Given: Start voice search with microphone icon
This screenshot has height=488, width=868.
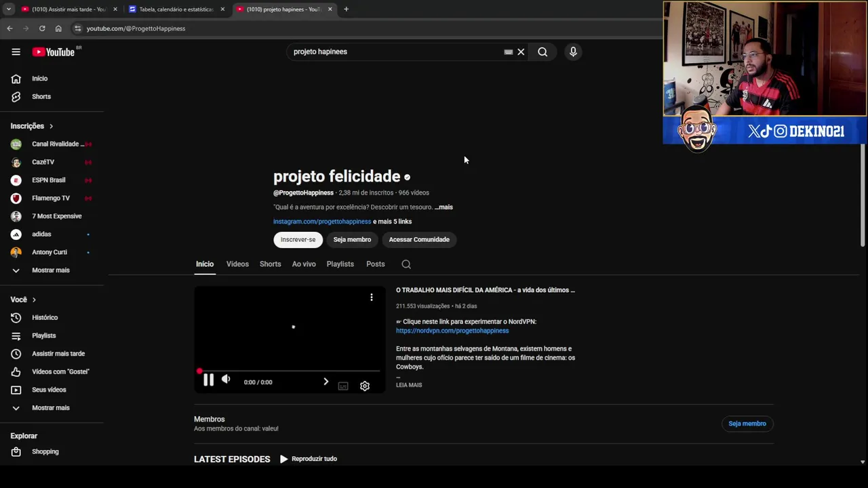Looking at the screenshot, I should click(573, 52).
